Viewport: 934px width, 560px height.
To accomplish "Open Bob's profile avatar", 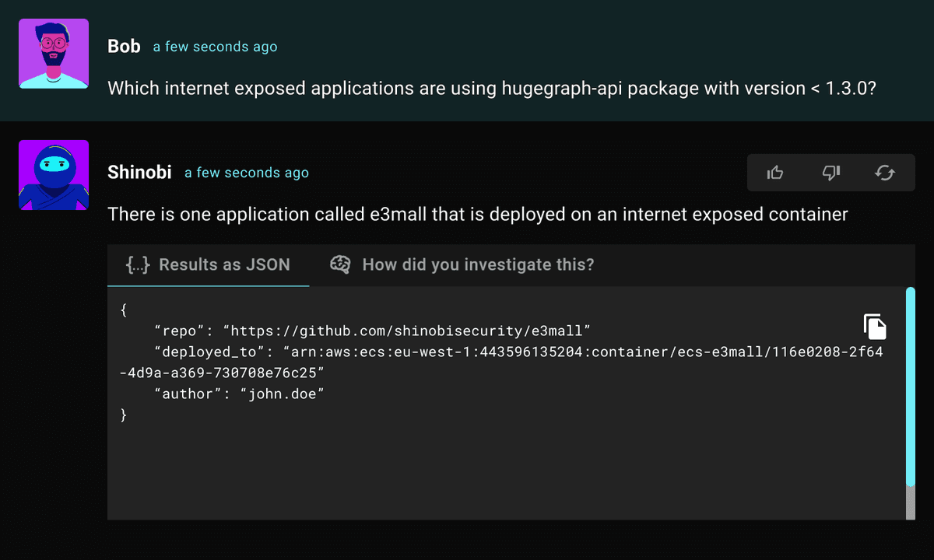I will point(53,53).
